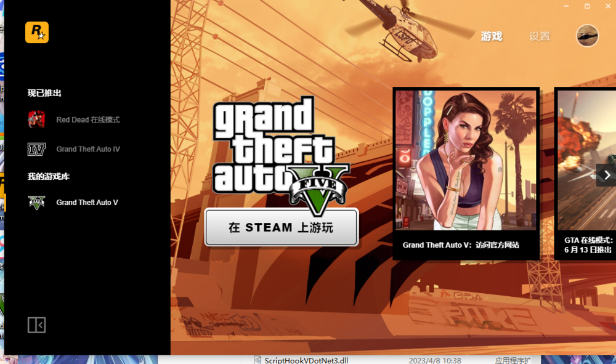Select Grand Theft Auto V under 我的游戏库
The height and width of the screenshot is (364, 616).
click(x=87, y=203)
